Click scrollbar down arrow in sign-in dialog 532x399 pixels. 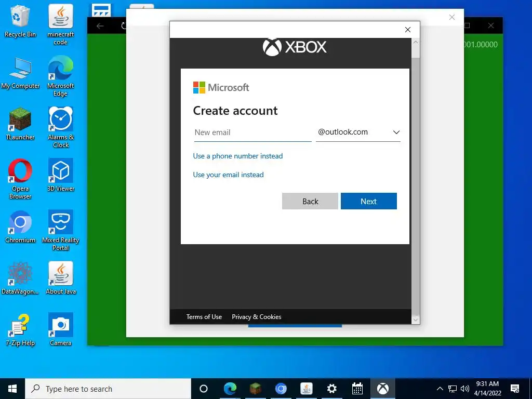[416, 320]
